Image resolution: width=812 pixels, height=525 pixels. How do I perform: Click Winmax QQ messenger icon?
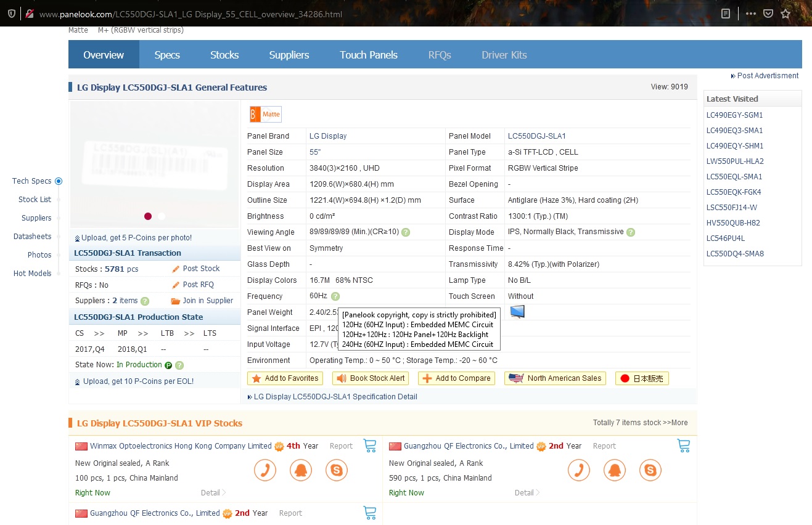point(301,471)
